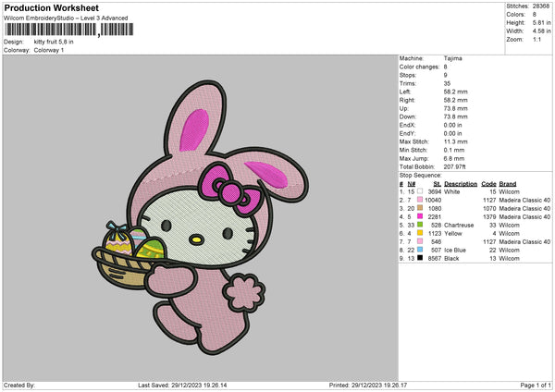555x392 pixels.
Task: Click 'Wilcom EmbroideryStudio – Level 3 Advanced' text
Action: tap(66, 18)
